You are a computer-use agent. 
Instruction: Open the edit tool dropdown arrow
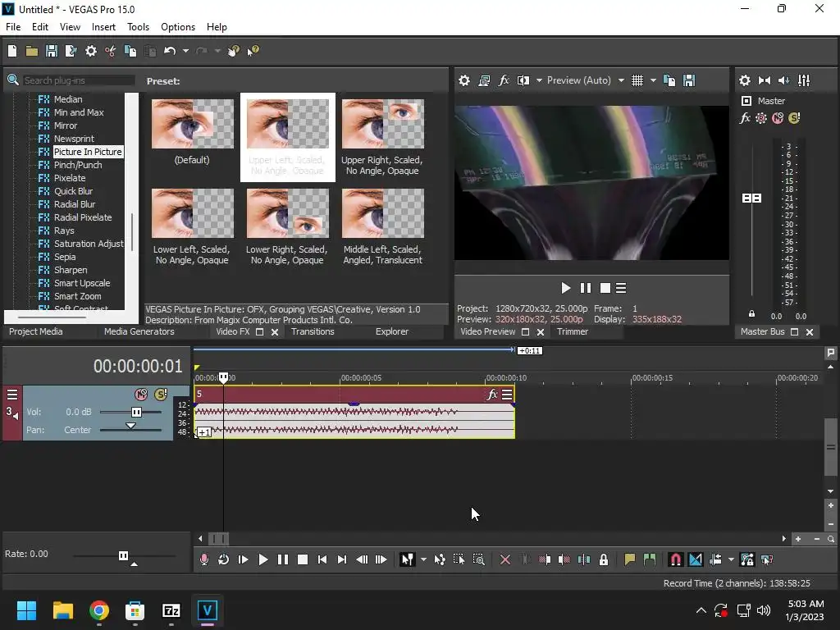(424, 559)
